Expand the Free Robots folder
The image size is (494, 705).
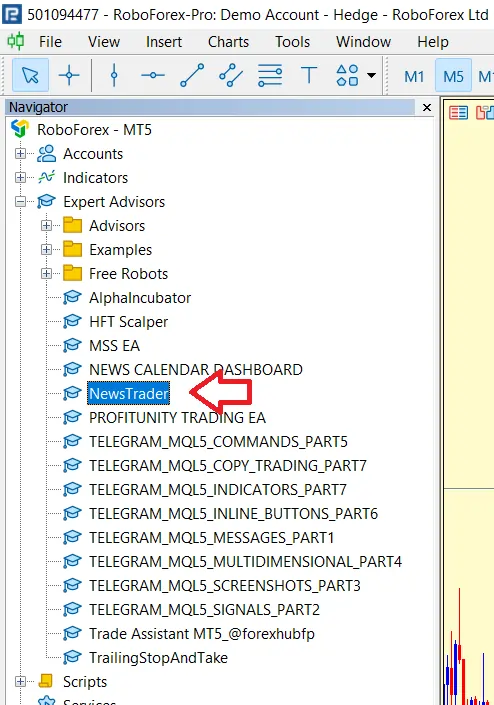click(46, 273)
